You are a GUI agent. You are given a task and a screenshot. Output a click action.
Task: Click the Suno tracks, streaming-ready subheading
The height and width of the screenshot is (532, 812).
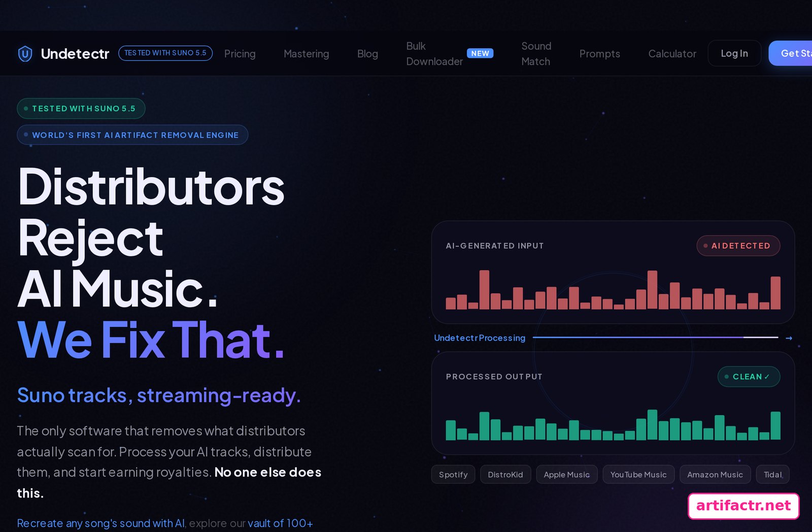point(159,395)
